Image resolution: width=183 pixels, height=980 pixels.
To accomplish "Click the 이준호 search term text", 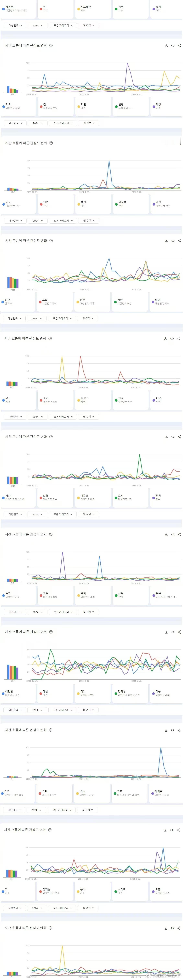I will click(x=84, y=496).
